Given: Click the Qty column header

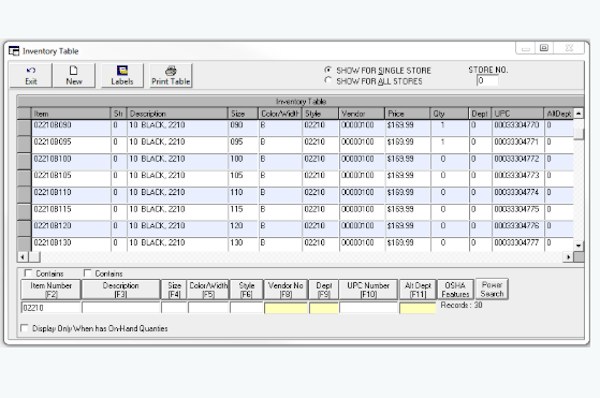Looking at the screenshot, I should pos(449,114).
